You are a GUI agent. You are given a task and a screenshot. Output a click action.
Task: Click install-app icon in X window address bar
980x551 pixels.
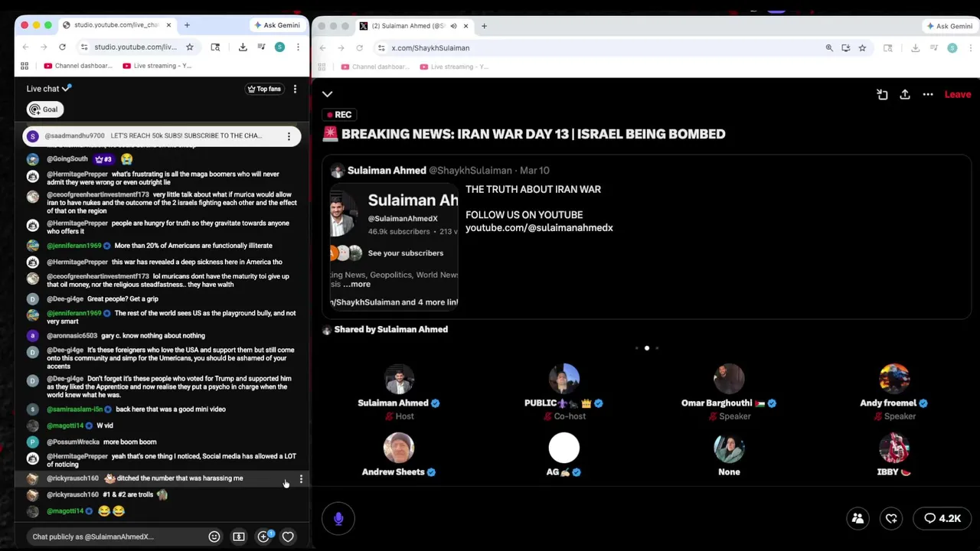[845, 47]
